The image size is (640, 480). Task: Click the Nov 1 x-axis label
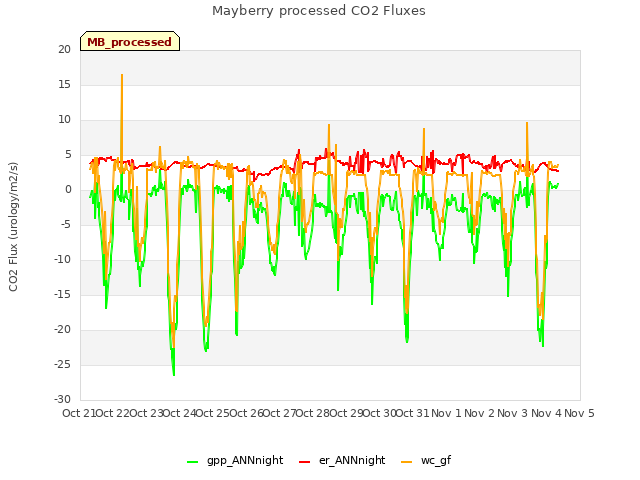click(x=446, y=413)
